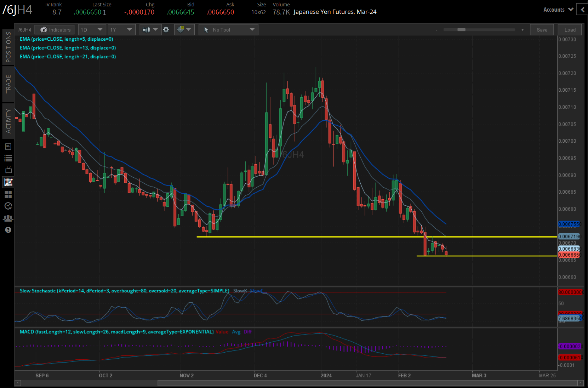Click the Help question mark icon

click(x=8, y=230)
